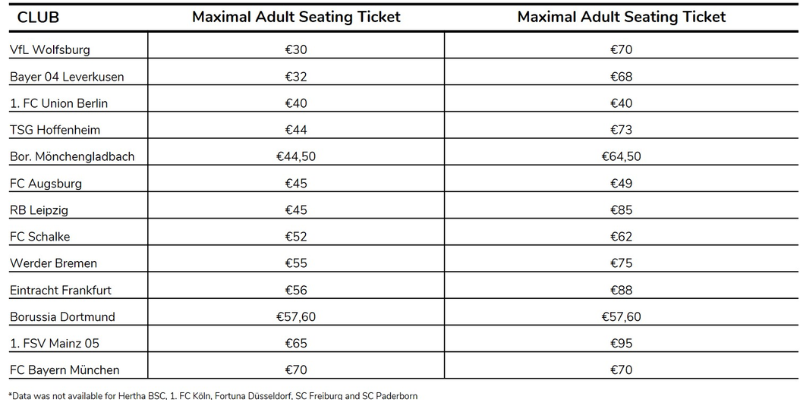Click Eintracht Frankfurt row label

click(x=62, y=290)
